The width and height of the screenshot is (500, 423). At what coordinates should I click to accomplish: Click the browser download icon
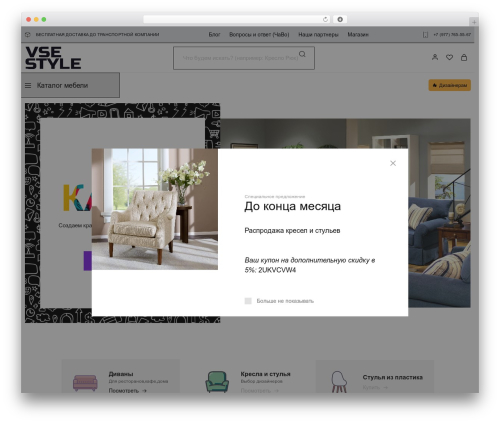click(340, 19)
